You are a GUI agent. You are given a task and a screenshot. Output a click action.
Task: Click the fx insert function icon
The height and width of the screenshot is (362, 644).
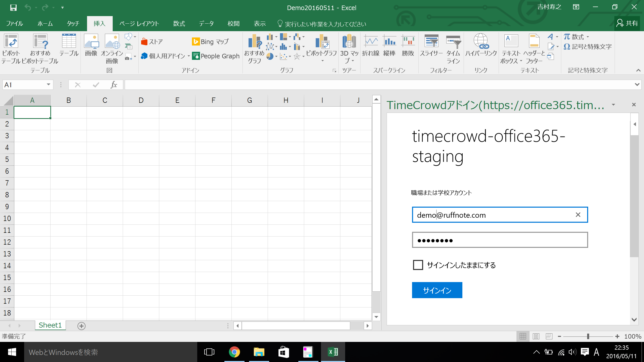tap(114, 85)
